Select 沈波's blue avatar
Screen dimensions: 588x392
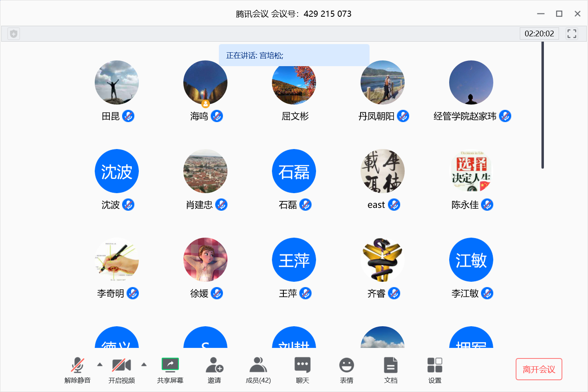pyautogui.click(x=117, y=171)
